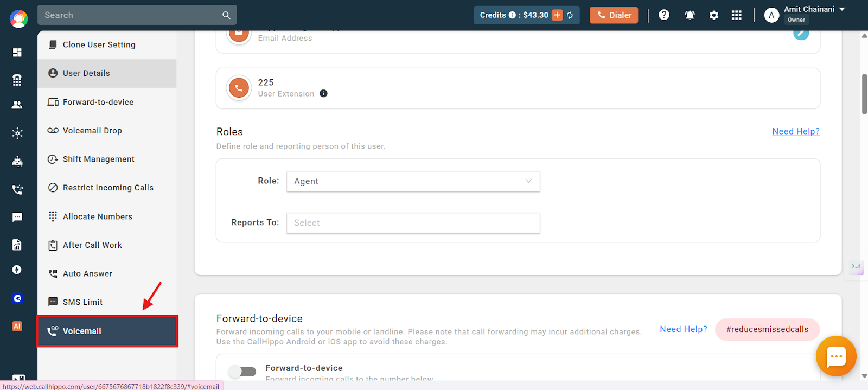Open the settings gear in top bar

click(714, 15)
